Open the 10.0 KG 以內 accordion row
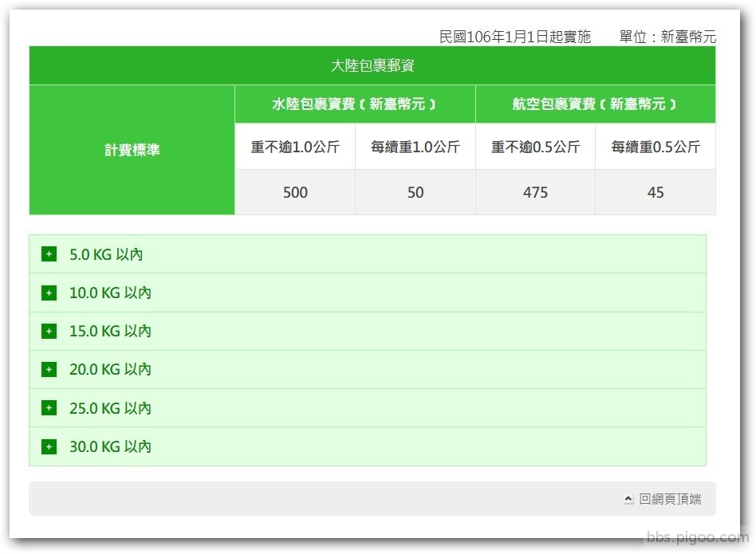Viewport: 756px width, 554px height. [110, 293]
